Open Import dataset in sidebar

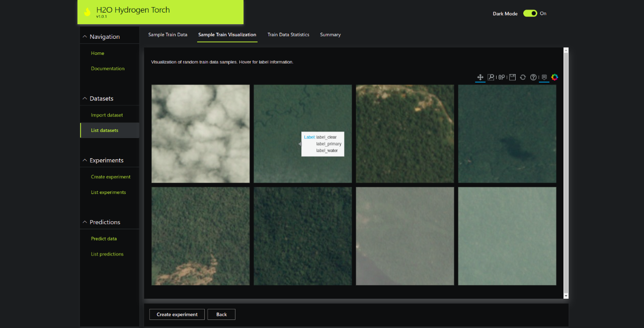pos(107,115)
